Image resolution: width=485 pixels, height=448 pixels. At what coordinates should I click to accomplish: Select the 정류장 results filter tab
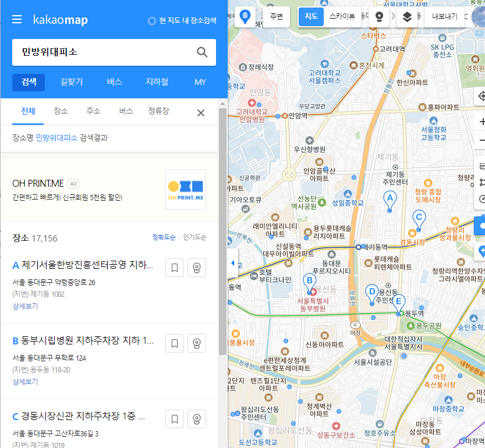159,111
